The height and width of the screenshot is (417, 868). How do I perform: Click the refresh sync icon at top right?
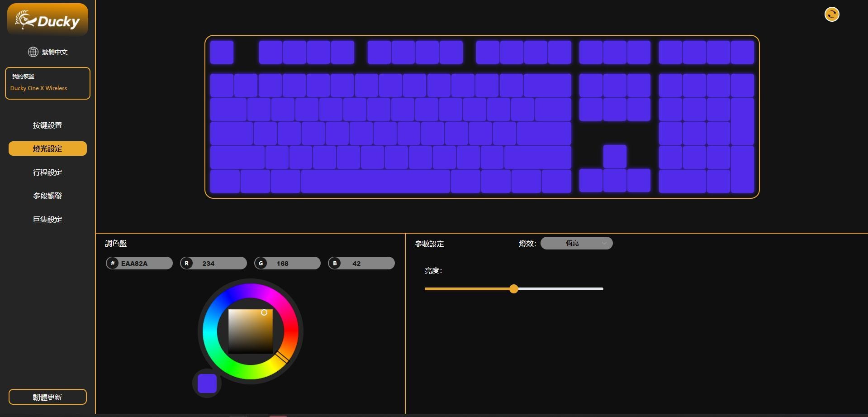point(831,14)
